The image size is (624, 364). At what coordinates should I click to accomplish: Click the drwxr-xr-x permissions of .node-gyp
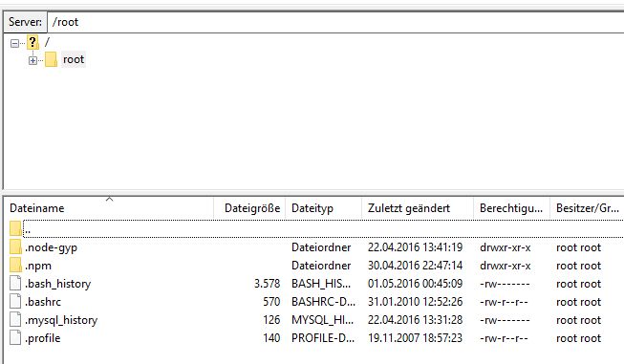pos(505,247)
